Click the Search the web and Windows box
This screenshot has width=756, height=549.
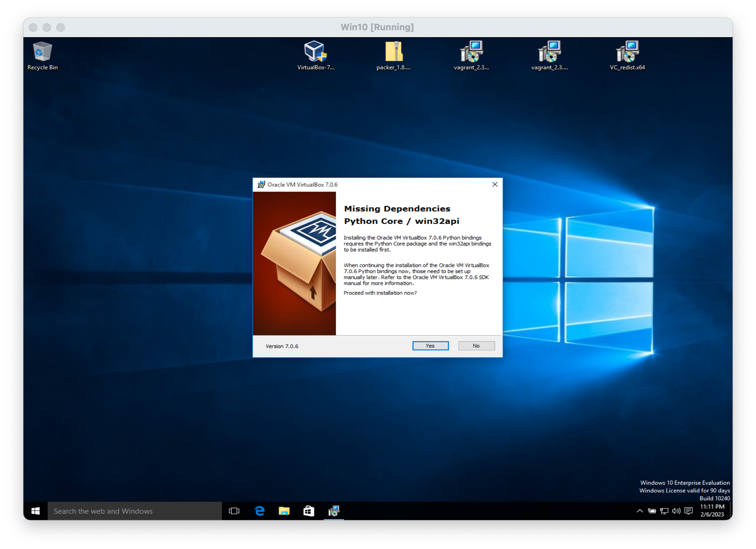[134, 511]
